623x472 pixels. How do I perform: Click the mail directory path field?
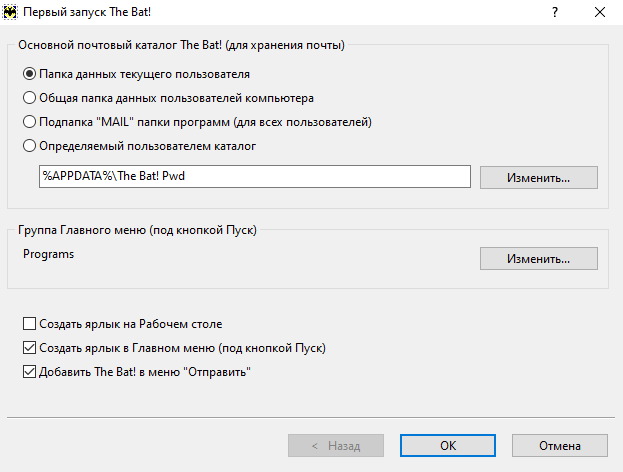[255, 176]
